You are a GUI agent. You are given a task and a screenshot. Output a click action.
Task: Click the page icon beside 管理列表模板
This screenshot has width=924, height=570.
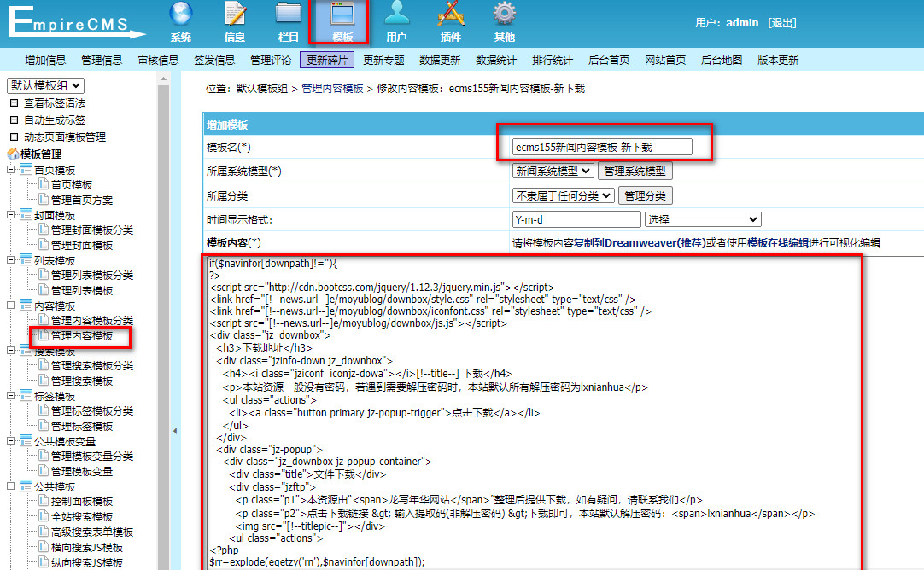[44, 290]
